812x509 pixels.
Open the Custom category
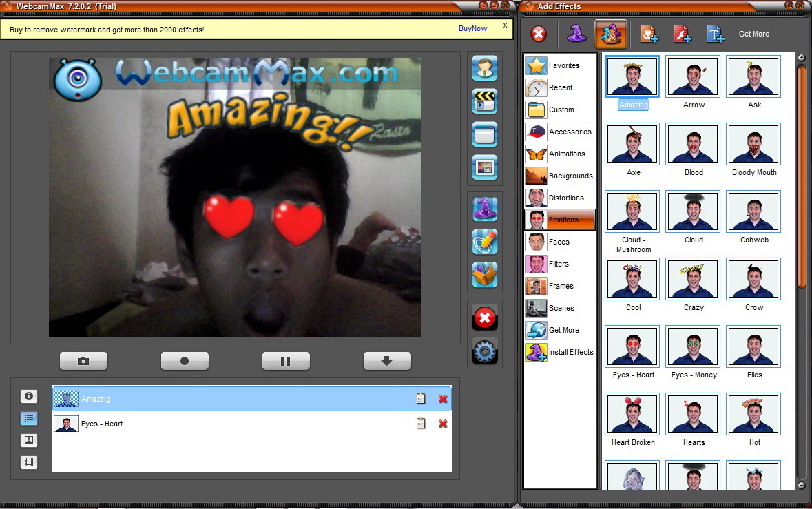(x=560, y=110)
